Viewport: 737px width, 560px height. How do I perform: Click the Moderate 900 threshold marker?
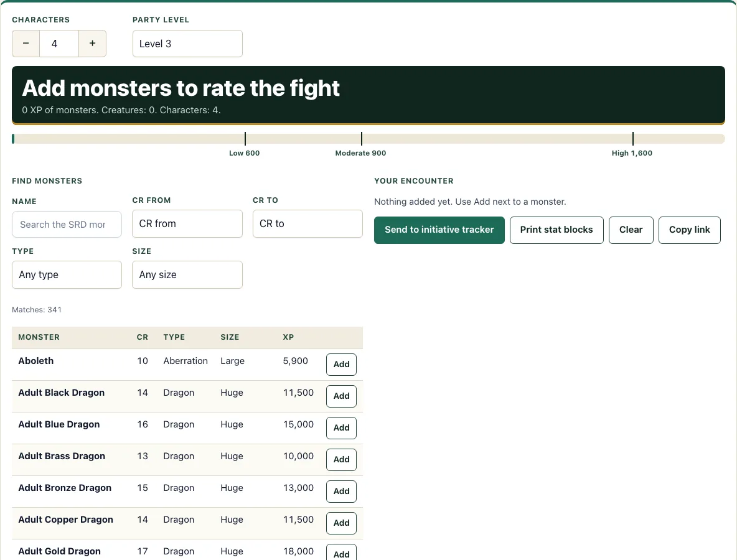(x=360, y=153)
